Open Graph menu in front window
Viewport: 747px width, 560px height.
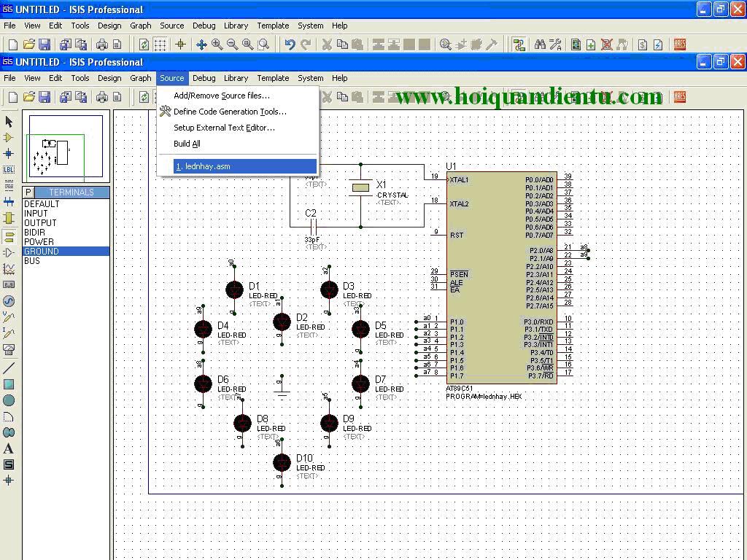click(x=141, y=78)
